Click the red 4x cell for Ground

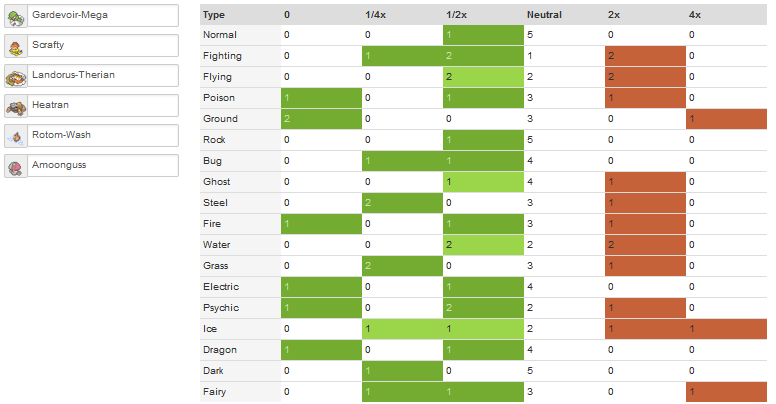point(727,119)
